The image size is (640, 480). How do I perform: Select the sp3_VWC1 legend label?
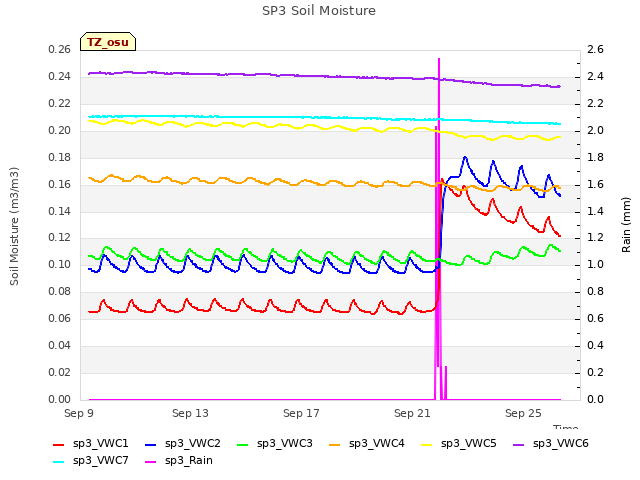(x=100, y=444)
